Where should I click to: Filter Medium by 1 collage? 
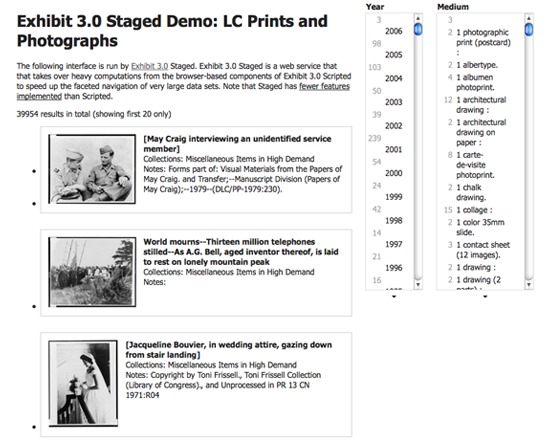(x=474, y=210)
